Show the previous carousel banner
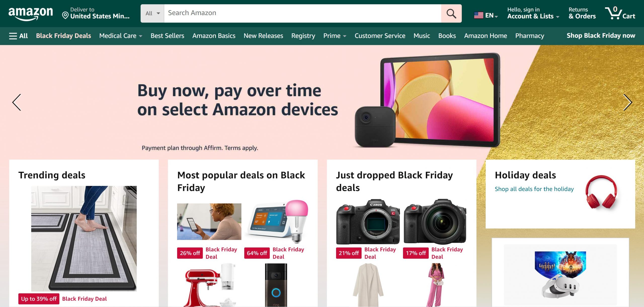644x307 pixels. [17, 102]
